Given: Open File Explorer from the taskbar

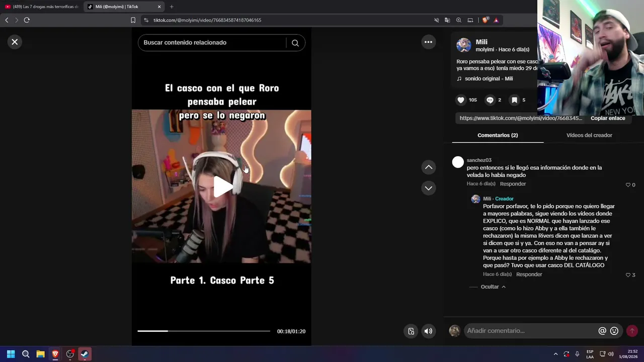Looking at the screenshot, I should 40,354.
